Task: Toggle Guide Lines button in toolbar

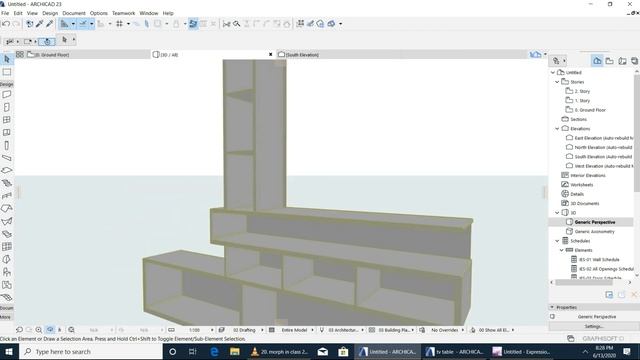Action: coord(64,24)
